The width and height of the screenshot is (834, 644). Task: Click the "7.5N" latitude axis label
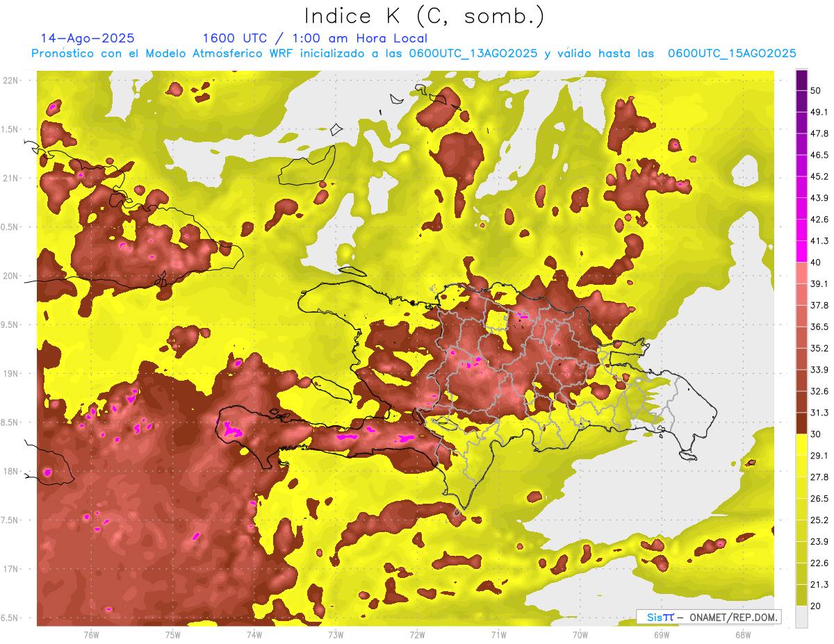pyautogui.click(x=8, y=520)
